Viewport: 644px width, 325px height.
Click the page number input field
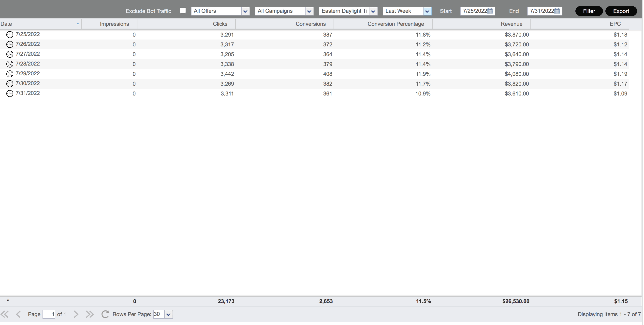[x=49, y=314]
